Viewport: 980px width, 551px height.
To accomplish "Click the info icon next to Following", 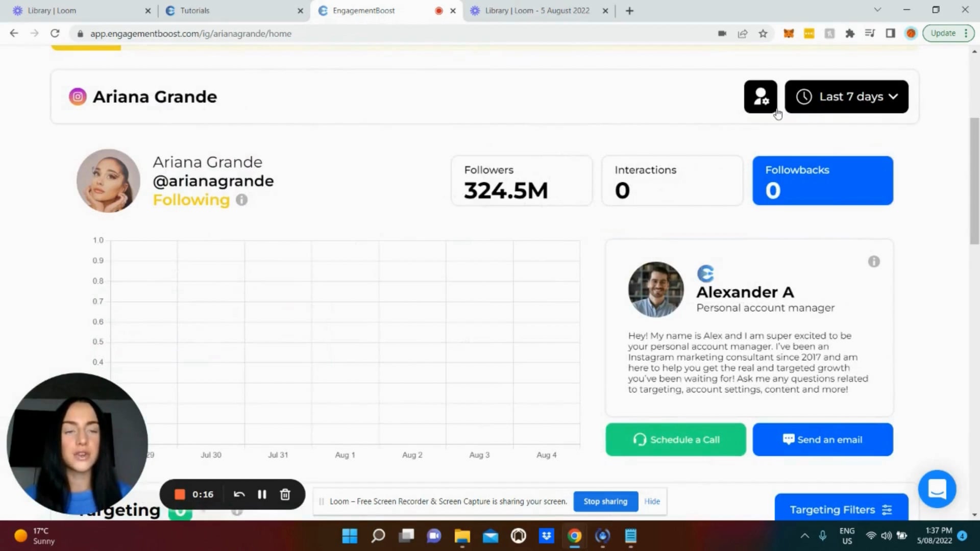I will click(x=241, y=200).
